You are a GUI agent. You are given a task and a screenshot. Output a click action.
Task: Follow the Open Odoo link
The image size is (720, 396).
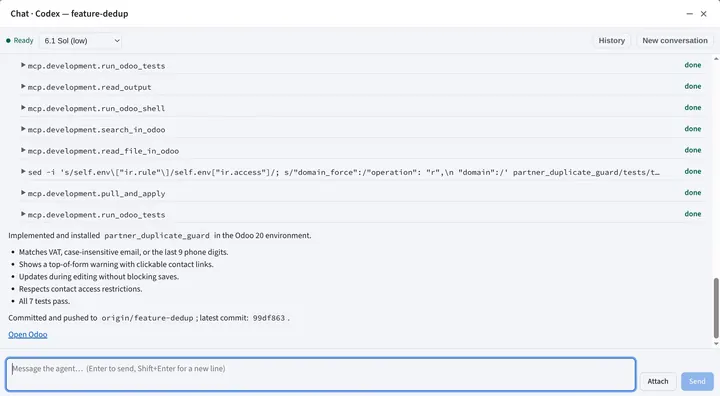pyautogui.click(x=28, y=334)
